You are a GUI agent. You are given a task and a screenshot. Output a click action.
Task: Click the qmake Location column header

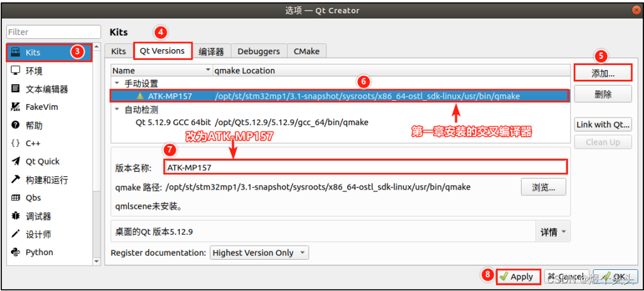(x=392, y=71)
